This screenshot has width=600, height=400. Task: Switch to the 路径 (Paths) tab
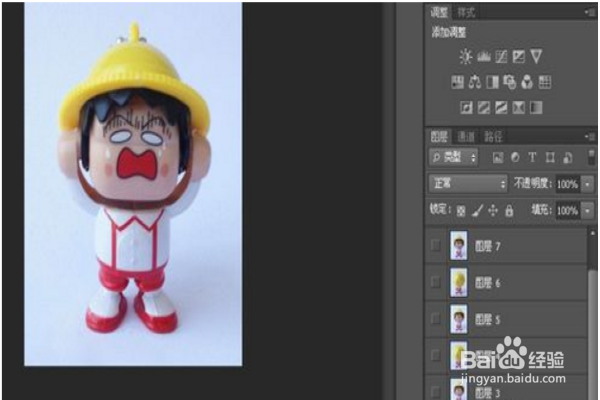[x=493, y=137]
